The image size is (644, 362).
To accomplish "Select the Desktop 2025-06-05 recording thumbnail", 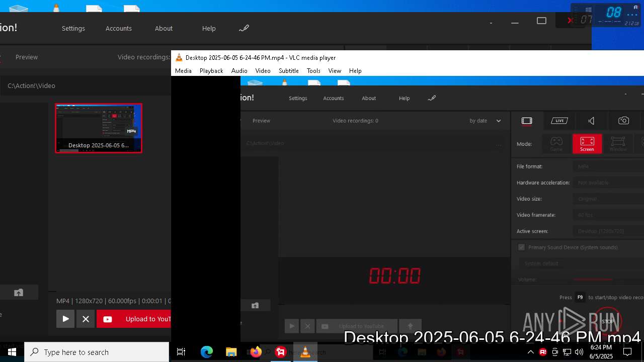I will coord(99,128).
